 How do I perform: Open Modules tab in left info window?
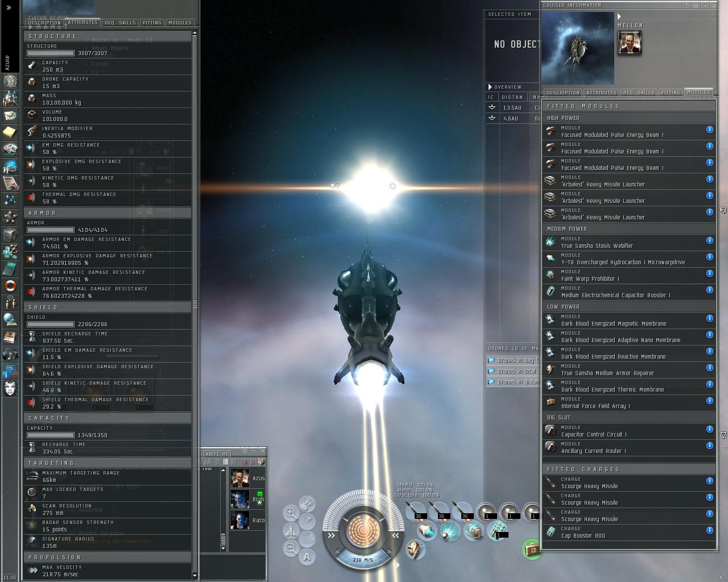click(180, 23)
